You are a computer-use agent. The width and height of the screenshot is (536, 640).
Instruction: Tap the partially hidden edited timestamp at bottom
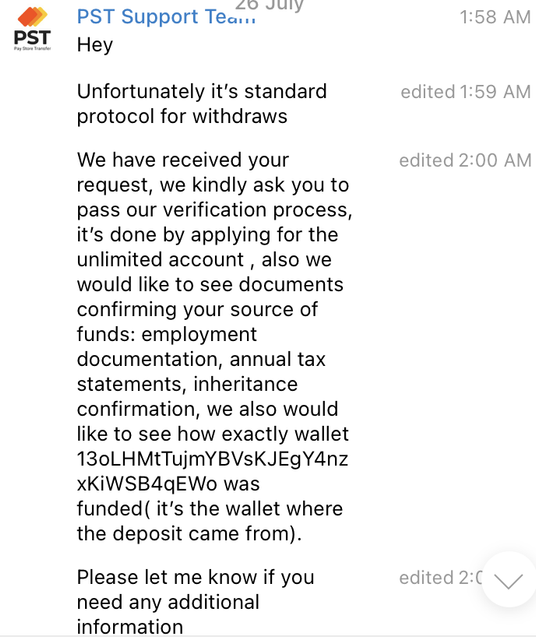point(440,578)
